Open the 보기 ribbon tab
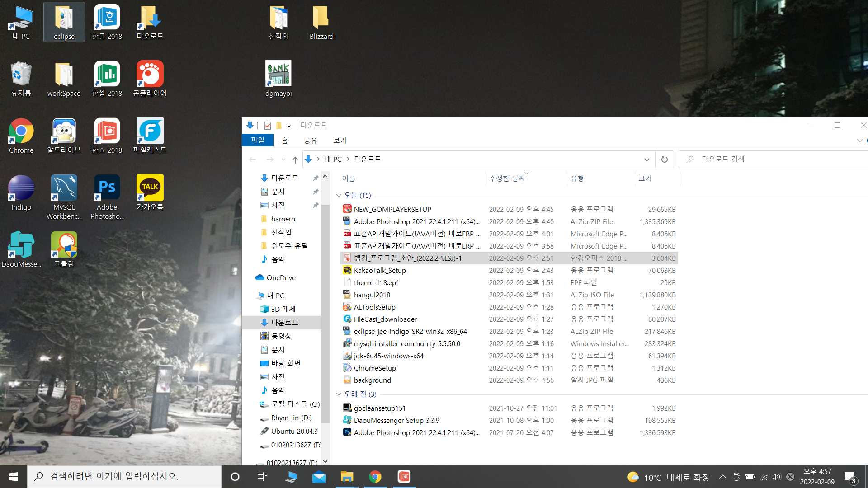The width and height of the screenshot is (868, 488). pos(340,141)
